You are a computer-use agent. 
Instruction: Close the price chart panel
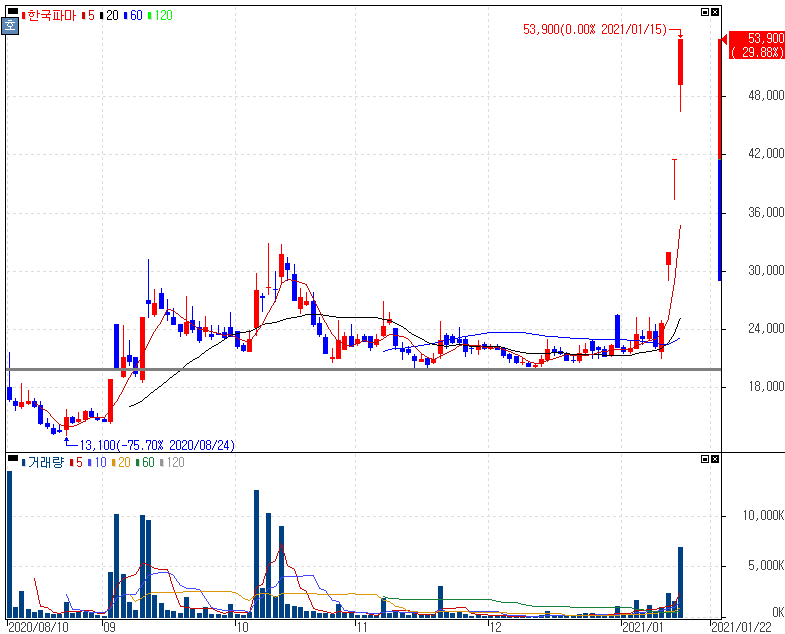click(x=715, y=12)
